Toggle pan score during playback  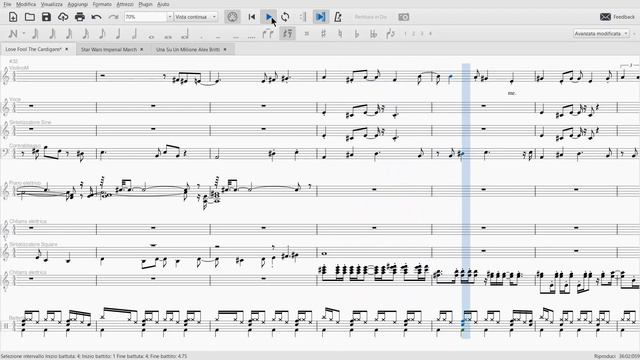click(x=320, y=17)
